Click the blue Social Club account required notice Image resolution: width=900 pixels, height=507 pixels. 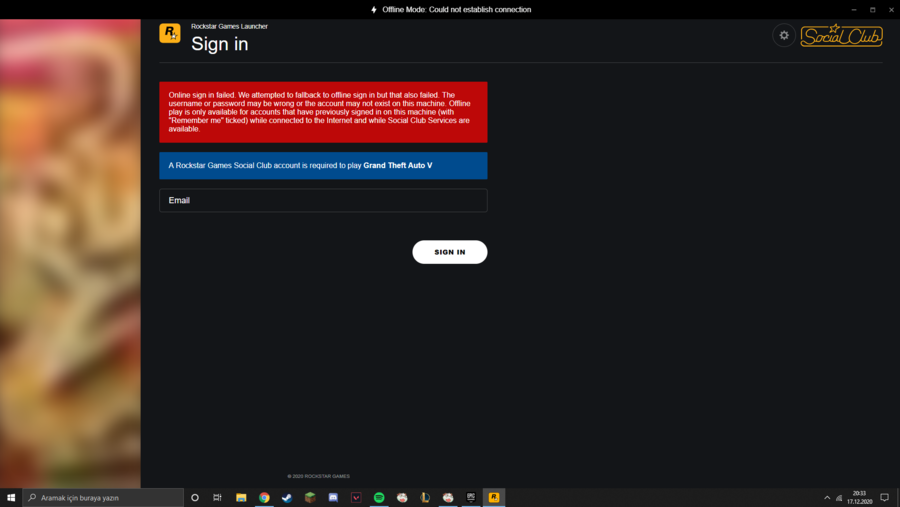tap(323, 165)
